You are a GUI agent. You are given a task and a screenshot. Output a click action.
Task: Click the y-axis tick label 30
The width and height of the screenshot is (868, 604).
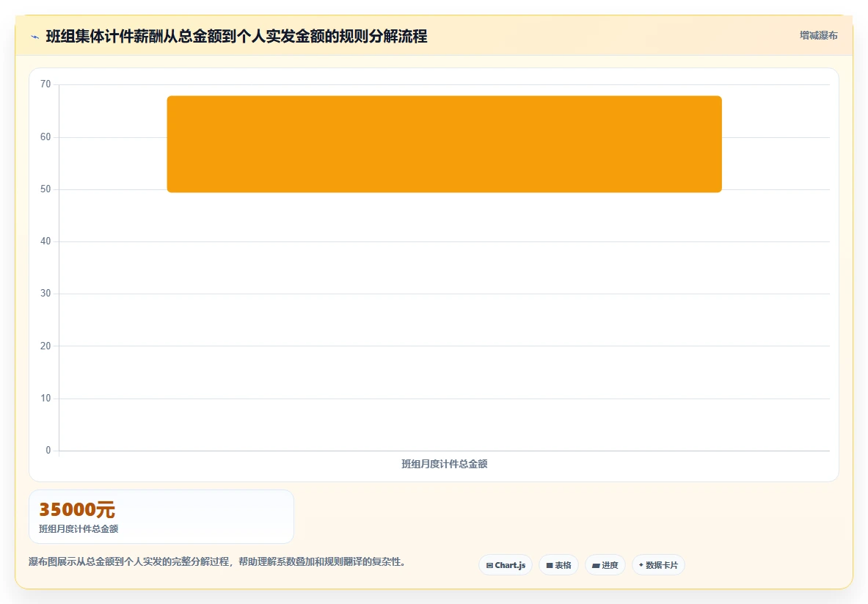[45, 293]
